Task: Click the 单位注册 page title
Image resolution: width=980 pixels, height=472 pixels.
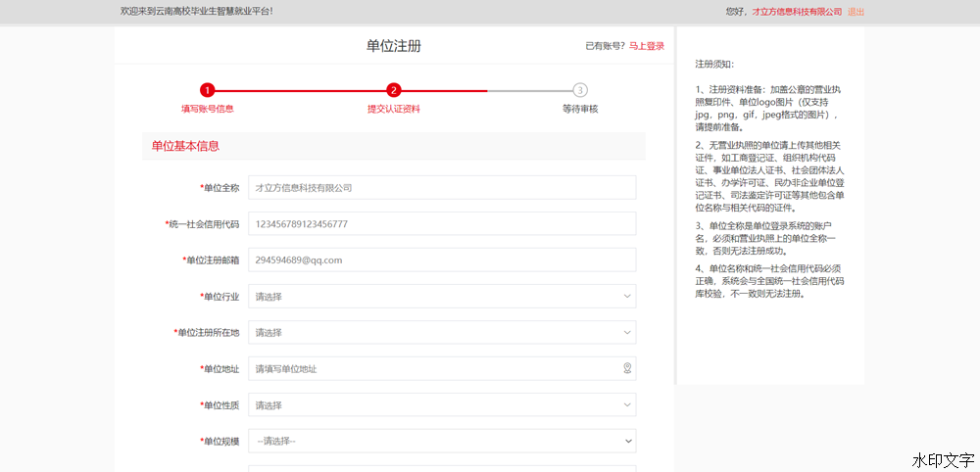Action: (x=394, y=46)
